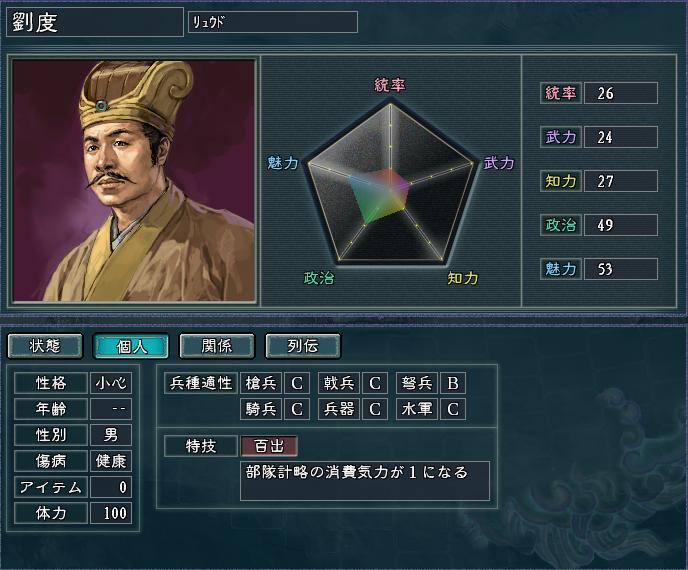The height and width of the screenshot is (570, 688).
Task: Click the 百出 skill badge
Action: [x=269, y=446]
